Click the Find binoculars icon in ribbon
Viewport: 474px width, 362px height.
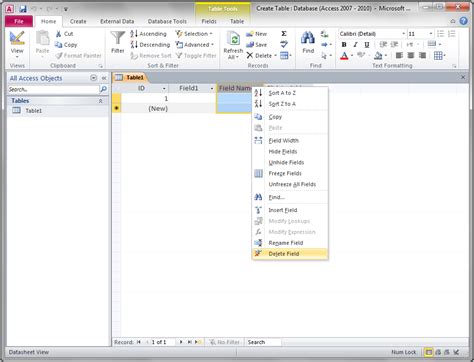point(308,38)
